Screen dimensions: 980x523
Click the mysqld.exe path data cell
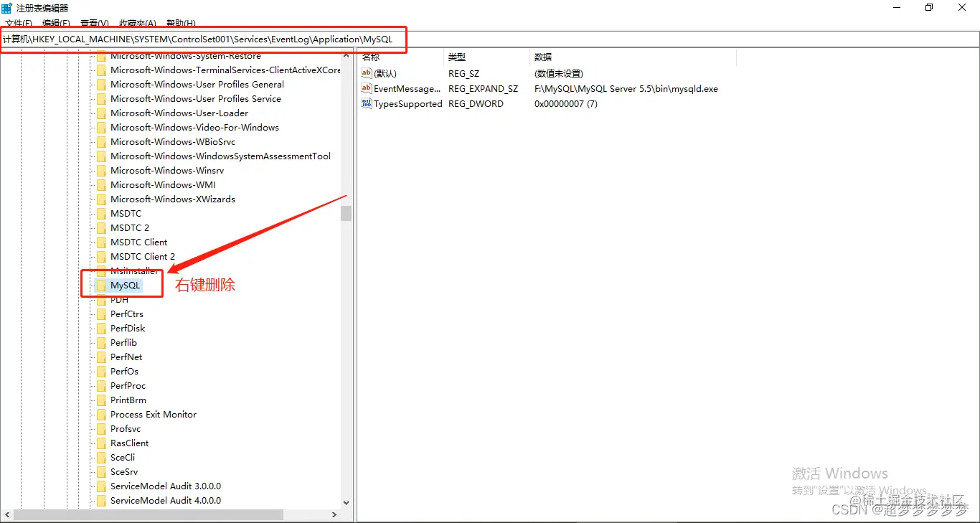pyautogui.click(x=626, y=89)
